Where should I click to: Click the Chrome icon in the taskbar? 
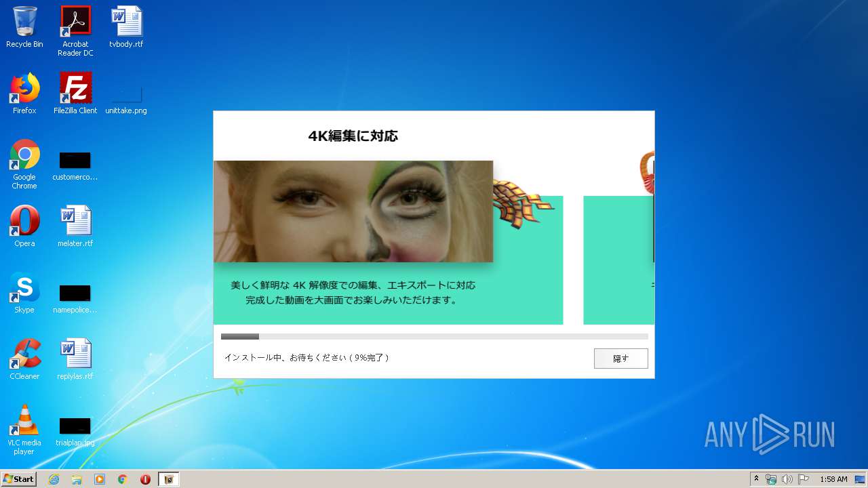click(x=123, y=479)
